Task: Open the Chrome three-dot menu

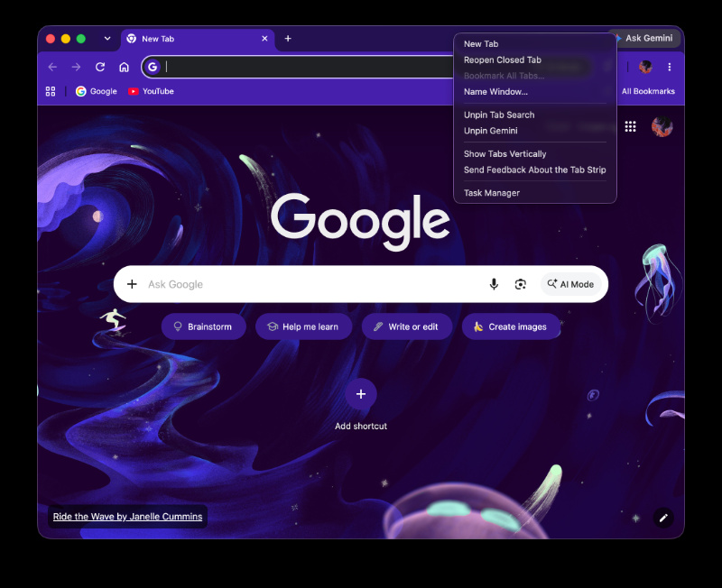Action: tap(669, 67)
